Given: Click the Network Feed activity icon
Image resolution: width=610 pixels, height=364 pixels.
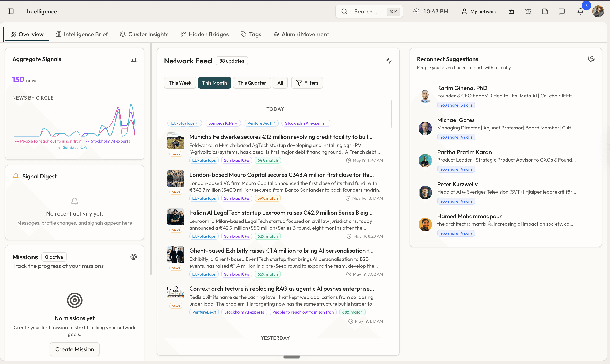Looking at the screenshot, I should [x=389, y=61].
